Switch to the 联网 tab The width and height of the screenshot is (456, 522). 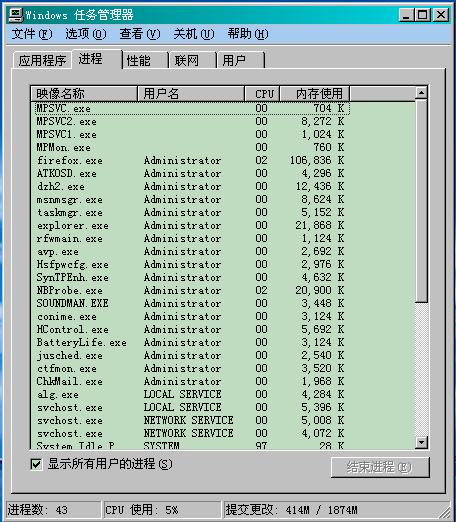(193, 60)
